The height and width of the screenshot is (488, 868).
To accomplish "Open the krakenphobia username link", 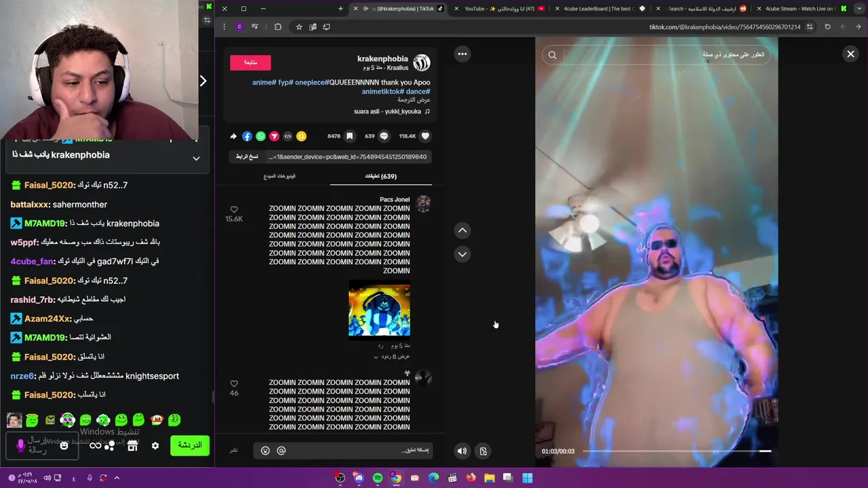I will point(382,59).
